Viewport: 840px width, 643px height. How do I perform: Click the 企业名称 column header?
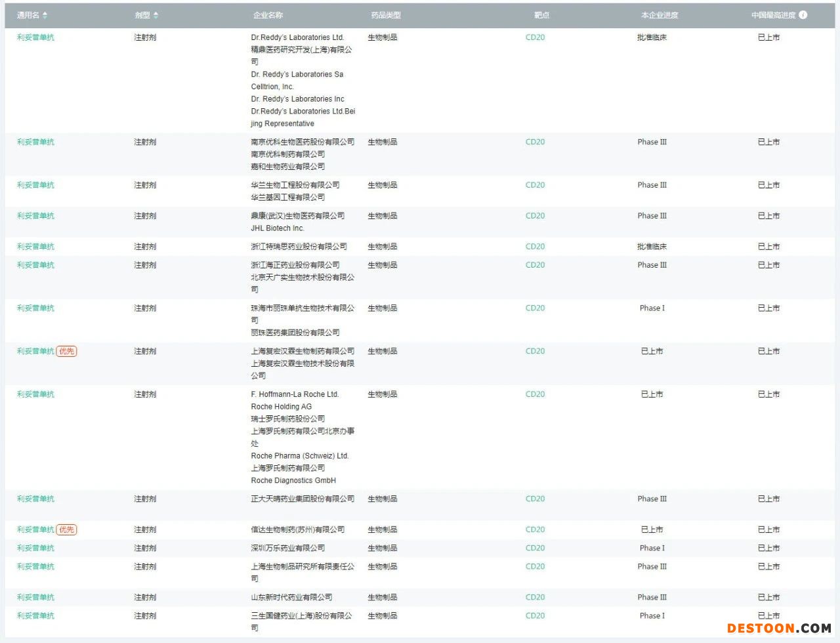tap(268, 15)
